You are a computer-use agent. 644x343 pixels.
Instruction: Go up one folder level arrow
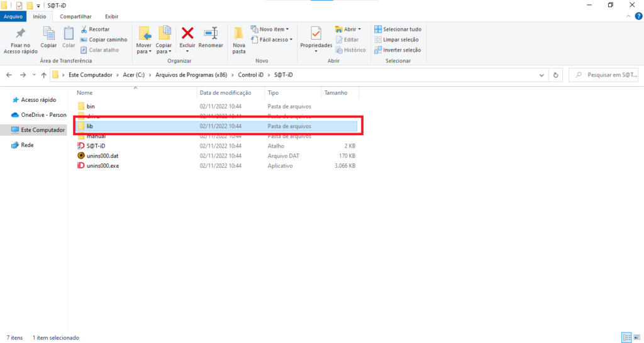(43, 75)
